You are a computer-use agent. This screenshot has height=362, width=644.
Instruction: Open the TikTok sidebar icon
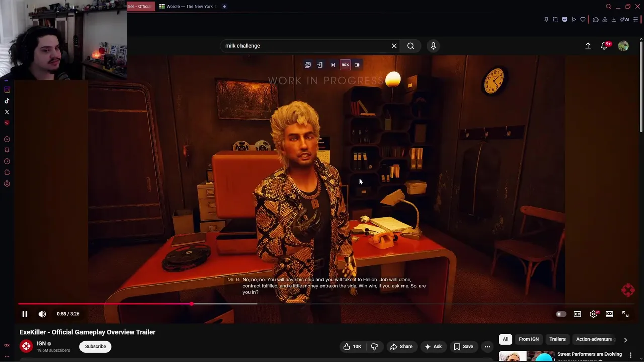point(7,101)
